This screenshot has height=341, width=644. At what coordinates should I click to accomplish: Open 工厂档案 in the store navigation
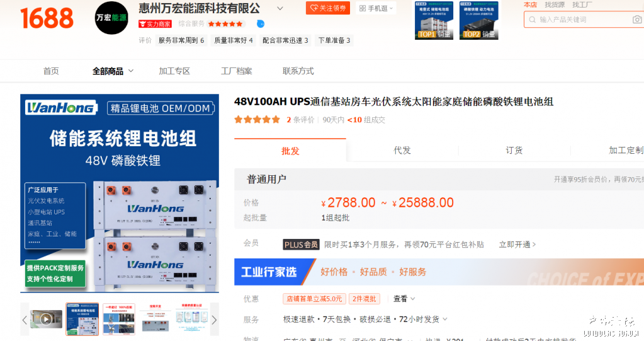pos(236,71)
